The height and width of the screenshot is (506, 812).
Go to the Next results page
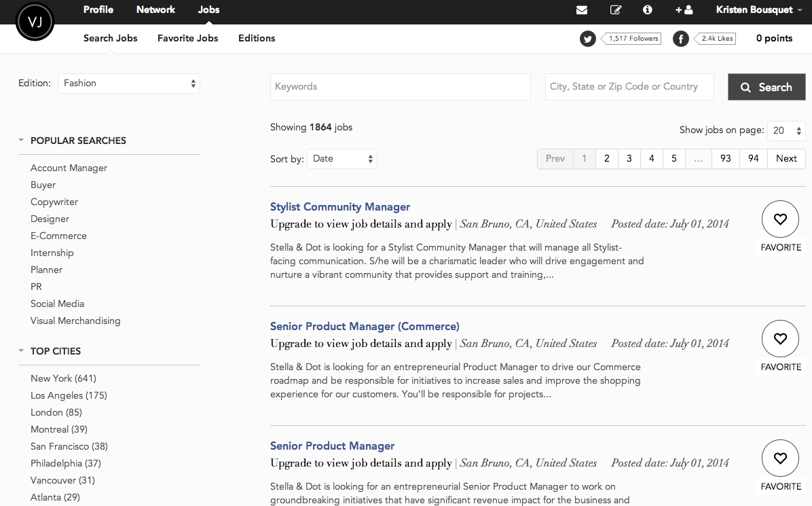pos(786,159)
